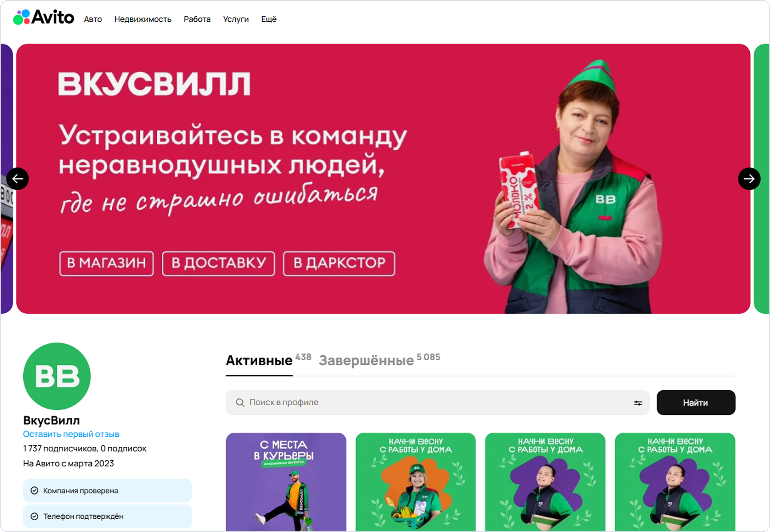The height and width of the screenshot is (532, 770).
Task: Expand the Ещё menu
Action: [268, 19]
